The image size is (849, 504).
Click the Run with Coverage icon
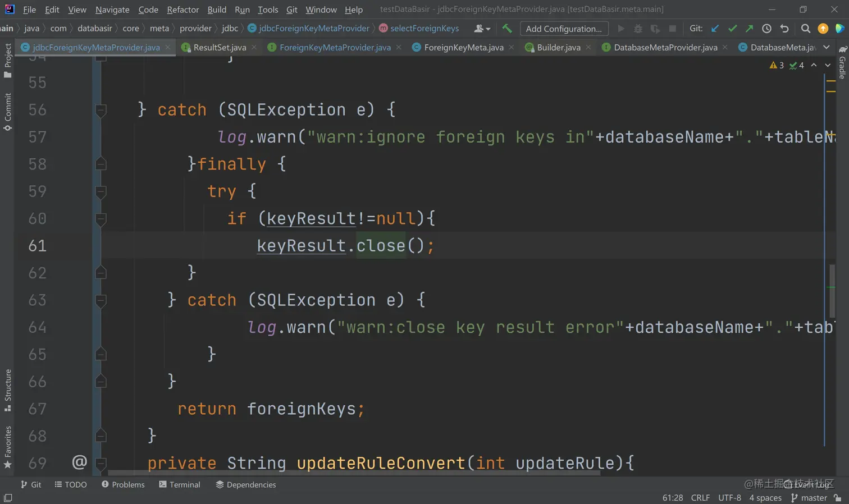[x=655, y=28]
